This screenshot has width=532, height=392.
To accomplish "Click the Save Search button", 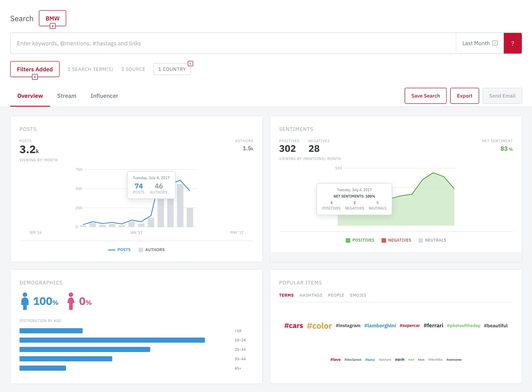I will pyautogui.click(x=426, y=96).
